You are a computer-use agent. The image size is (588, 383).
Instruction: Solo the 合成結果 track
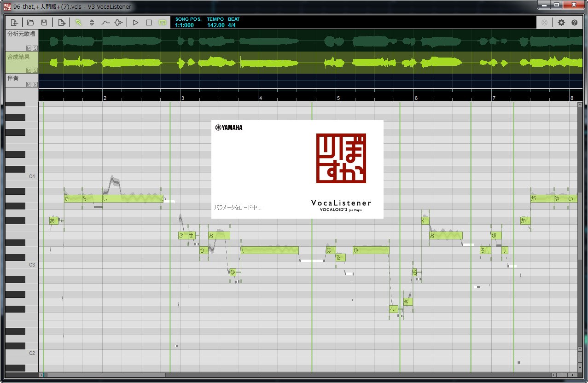(x=35, y=70)
